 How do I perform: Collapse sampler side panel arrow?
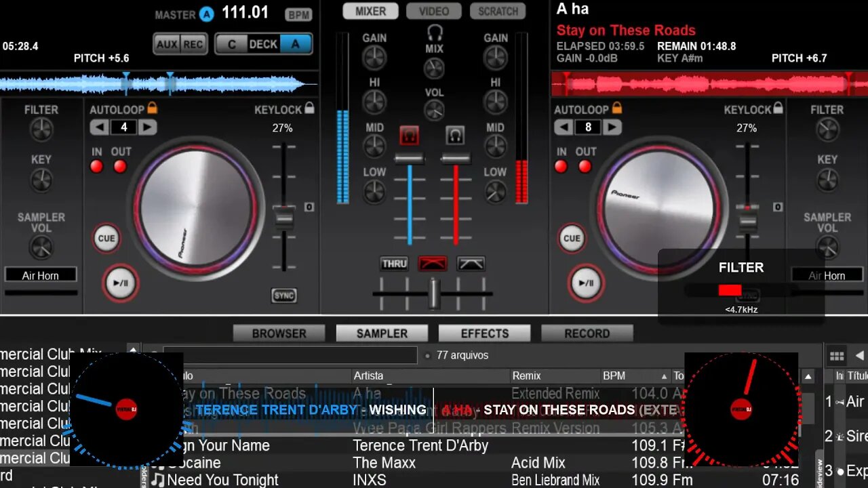(x=860, y=356)
